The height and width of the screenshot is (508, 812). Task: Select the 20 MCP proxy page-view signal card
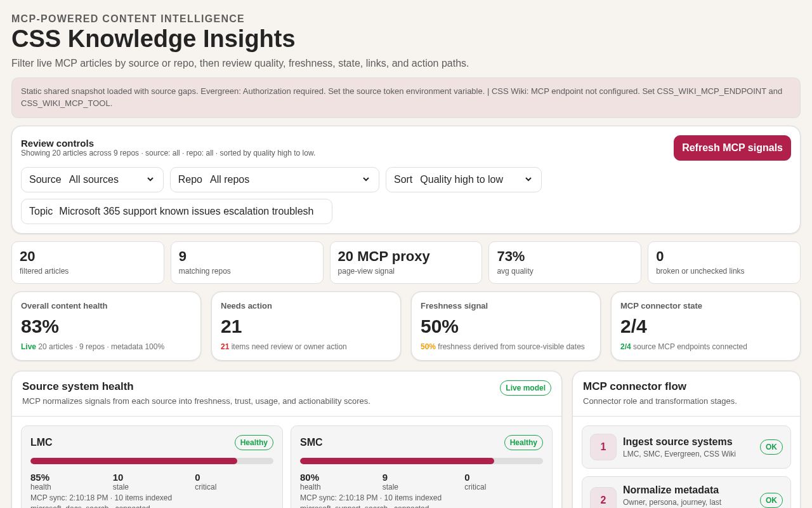point(406,262)
